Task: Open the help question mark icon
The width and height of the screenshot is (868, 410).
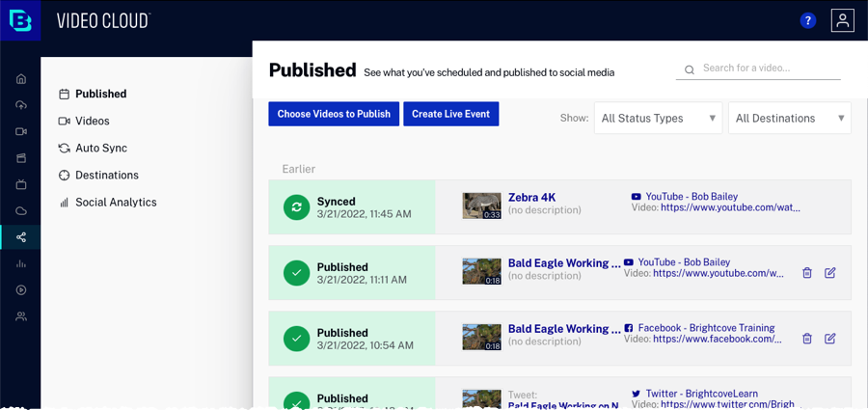Action: [x=807, y=21]
